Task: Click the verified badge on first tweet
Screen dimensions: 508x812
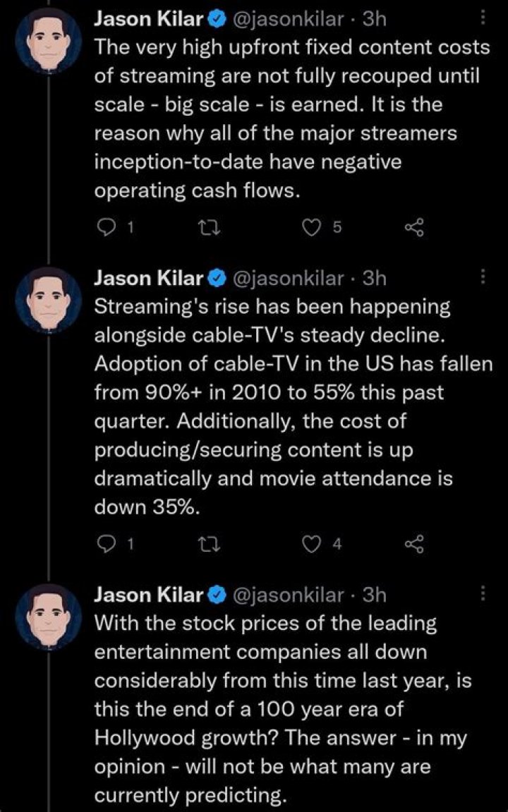Action: point(215,20)
